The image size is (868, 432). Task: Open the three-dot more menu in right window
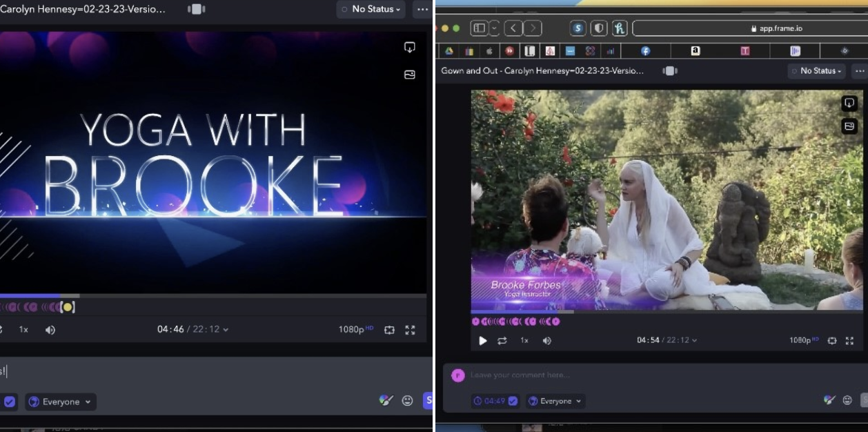click(x=859, y=70)
